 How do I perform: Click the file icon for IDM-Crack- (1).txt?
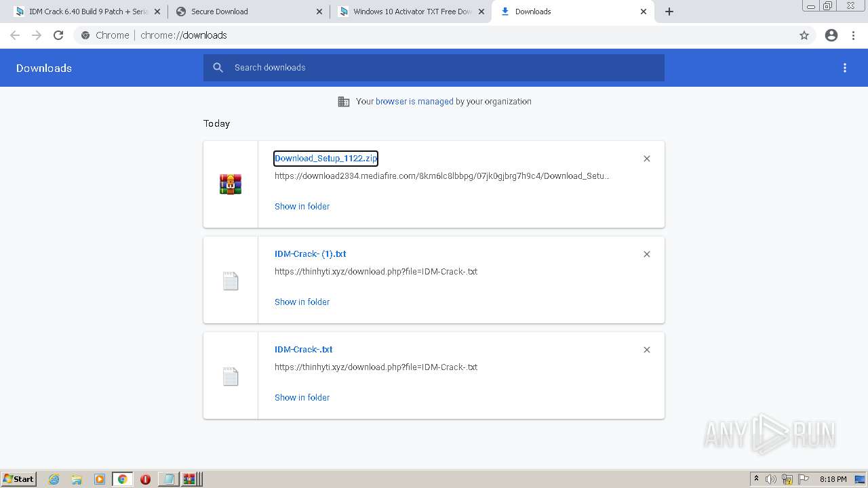pyautogui.click(x=231, y=281)
